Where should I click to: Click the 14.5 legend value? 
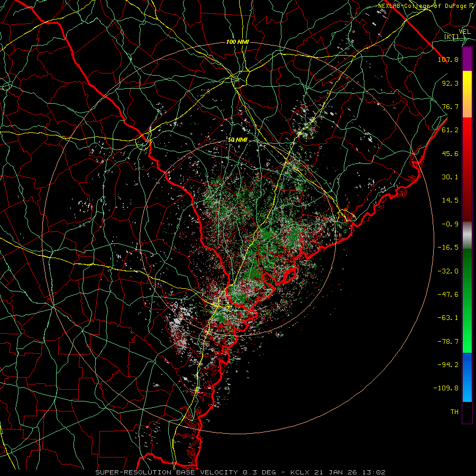(x=450, y=200)
